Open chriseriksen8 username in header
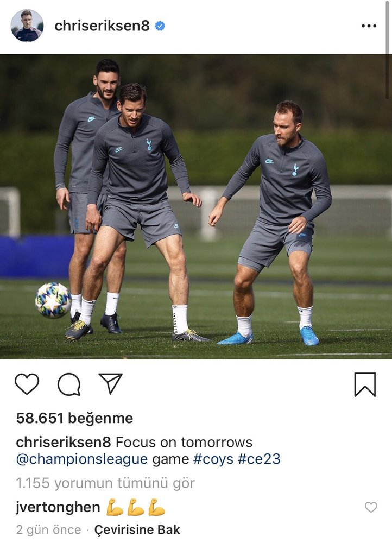The width and height of the screenshot is (392, 543). [x=102, y=26]
